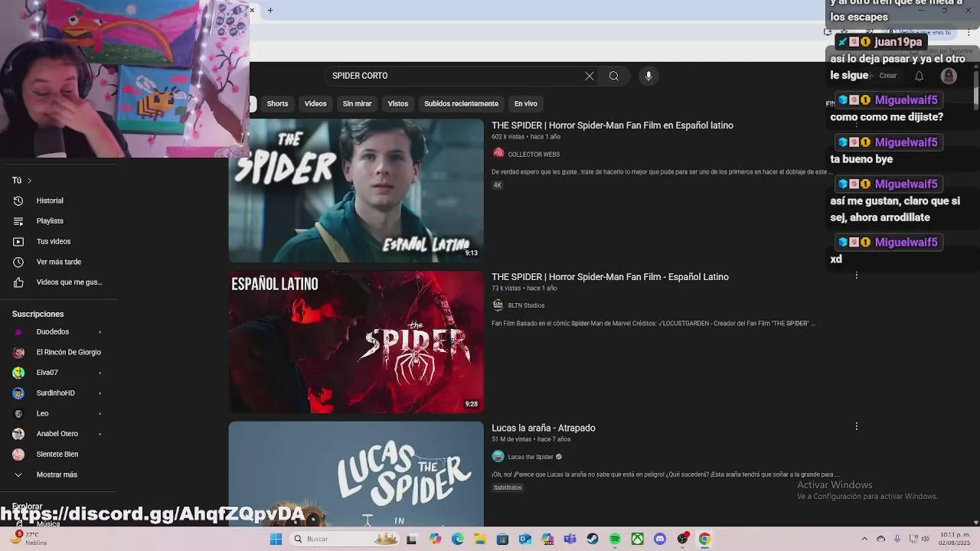
Task: Click the 4K badge under first video
Action: tap(497, 185)
